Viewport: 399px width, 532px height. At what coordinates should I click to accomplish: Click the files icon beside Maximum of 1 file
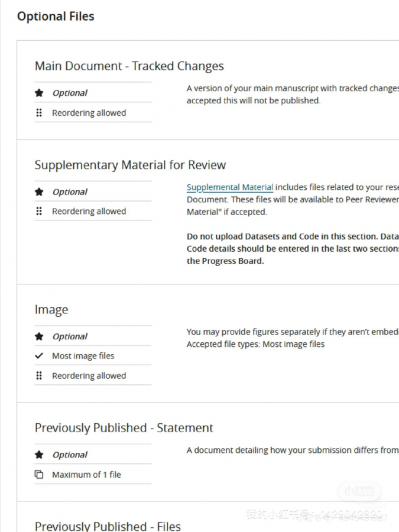coord(39,474)
